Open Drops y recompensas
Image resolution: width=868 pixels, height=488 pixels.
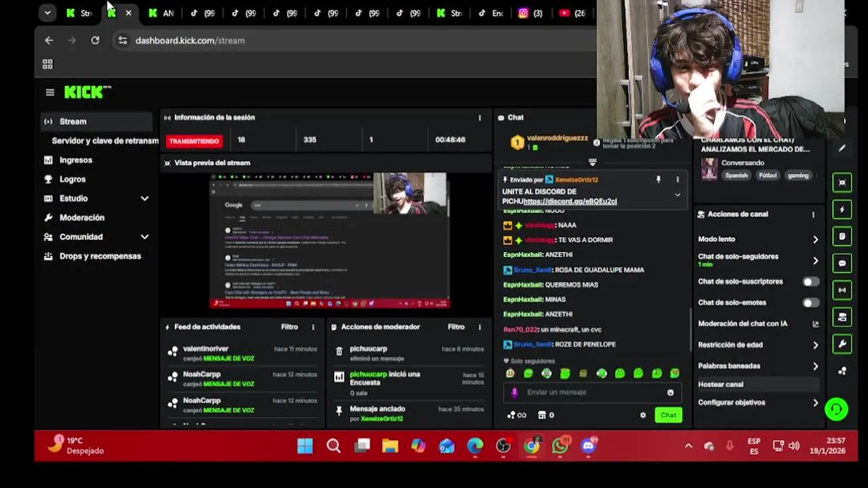pyautogui.click(x=100, y=256)
